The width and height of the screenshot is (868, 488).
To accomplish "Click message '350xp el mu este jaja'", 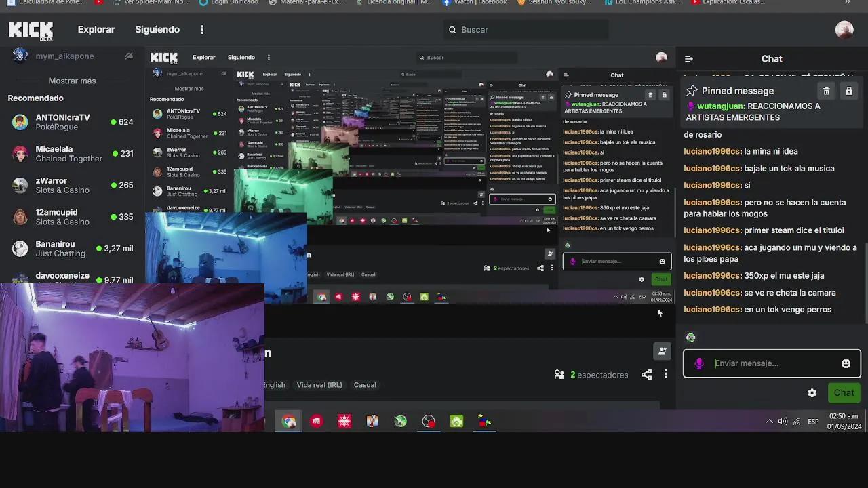I will [784, 276].
